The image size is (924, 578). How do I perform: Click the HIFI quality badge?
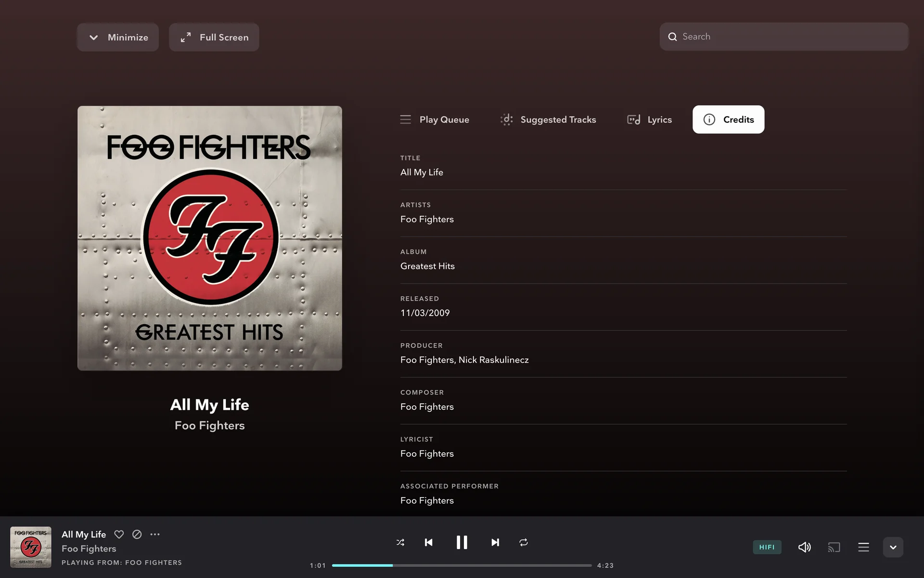point(767,547)
